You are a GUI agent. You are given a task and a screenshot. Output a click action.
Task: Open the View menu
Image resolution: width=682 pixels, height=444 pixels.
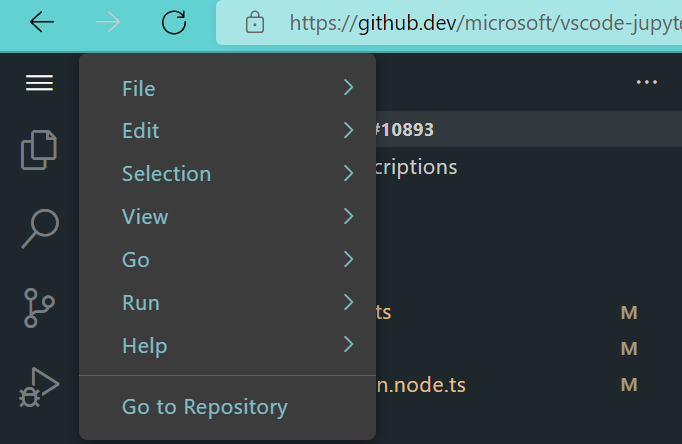(227, 217)
